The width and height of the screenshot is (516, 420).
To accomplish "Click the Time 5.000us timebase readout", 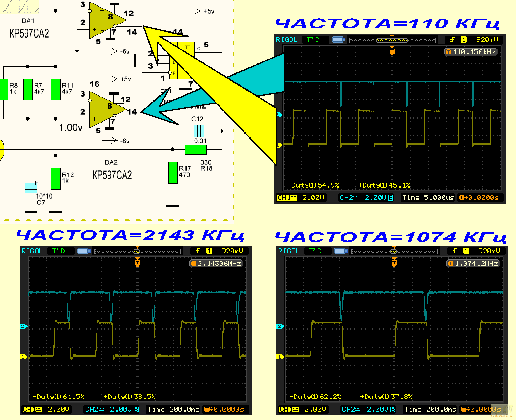I will click(x=428, y=198).
